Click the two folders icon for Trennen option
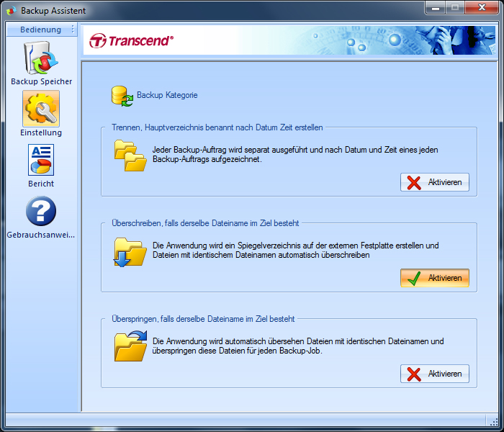 point(130,156)
